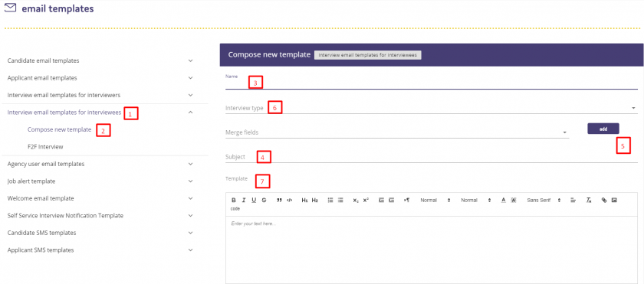Increase the indent with the indent icon
The image size is (644, 284).
[x=392, y=200]
